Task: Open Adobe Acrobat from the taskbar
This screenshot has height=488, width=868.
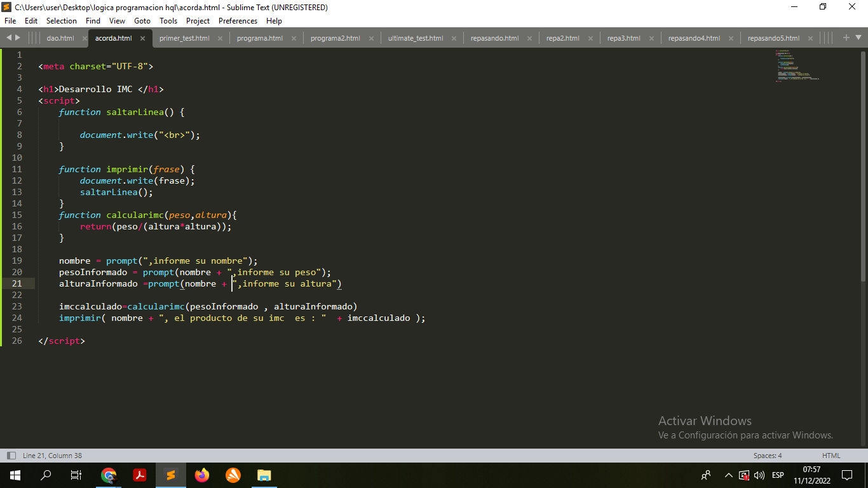Action: (140, 475)
